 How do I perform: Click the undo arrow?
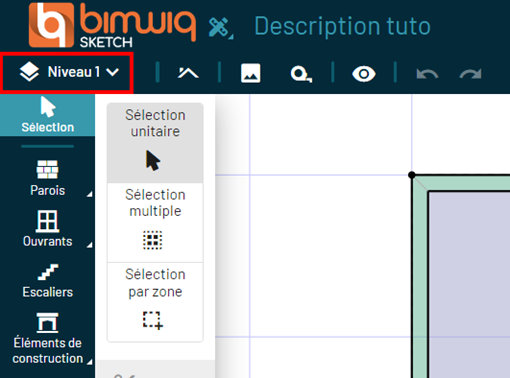click(427, 74)
